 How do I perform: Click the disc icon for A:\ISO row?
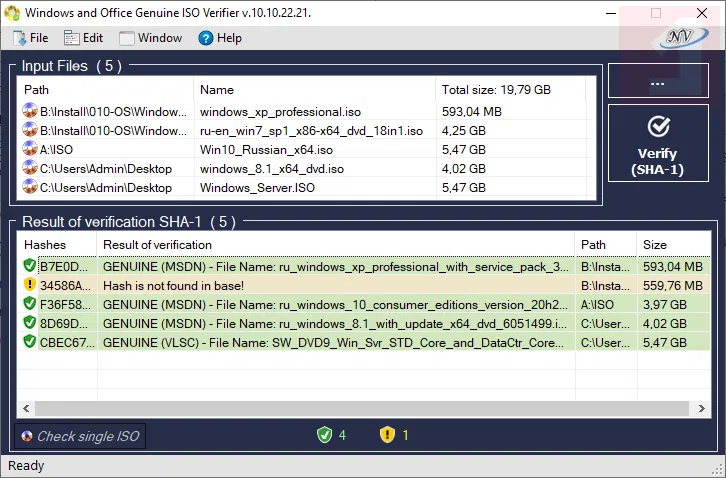point(30,148)
